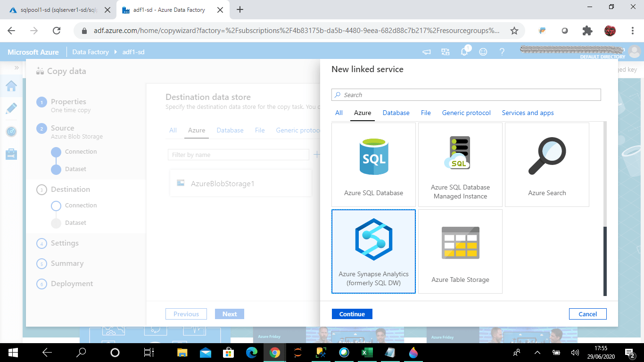Bookmark this page with the star icon

tap(514, 31)
